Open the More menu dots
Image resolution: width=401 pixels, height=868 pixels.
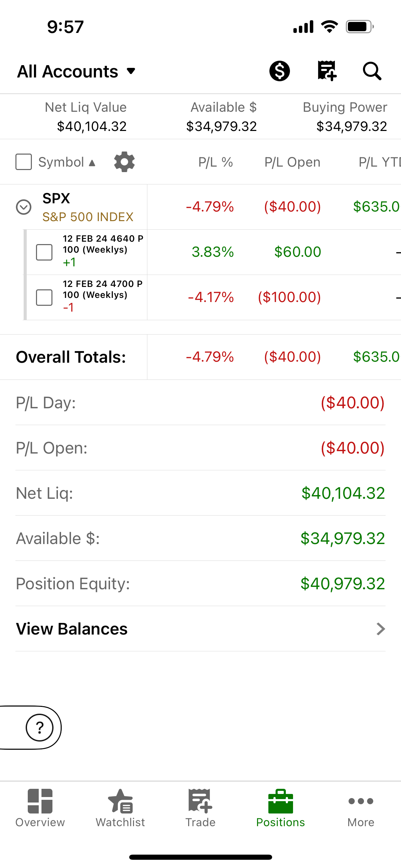tap(361, 808)
